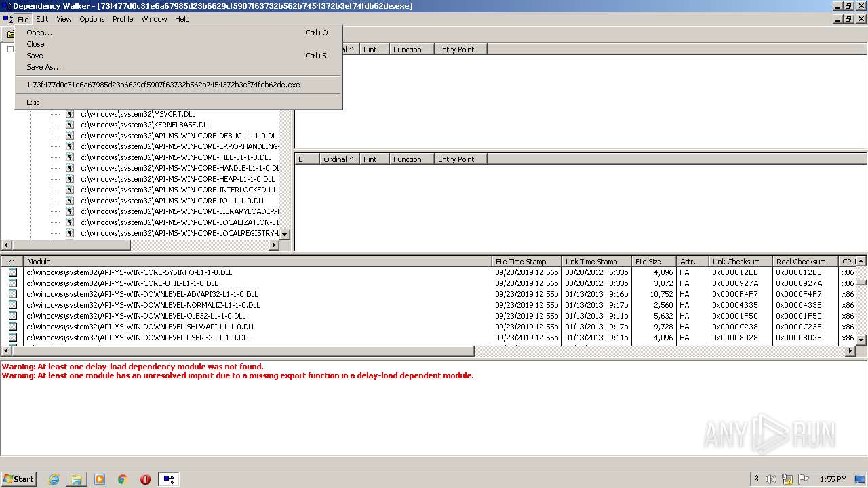Screen dimensions: 868x488
Task: Click module list sort-arrow first column header
Action: point(12,261)
